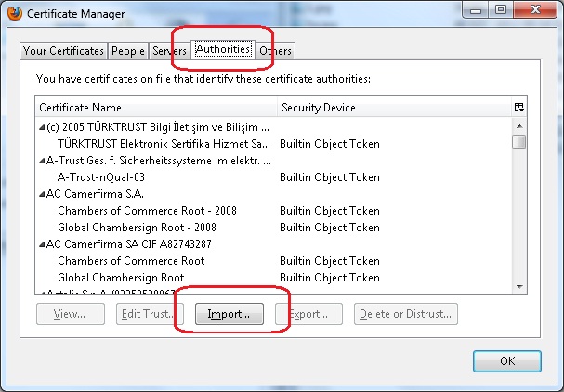The height and width of the screenshot is (392, 564).
Task: Collapse the A-Trust Ges. f. Sicherheitssysteme group
Action: point(41,161)
